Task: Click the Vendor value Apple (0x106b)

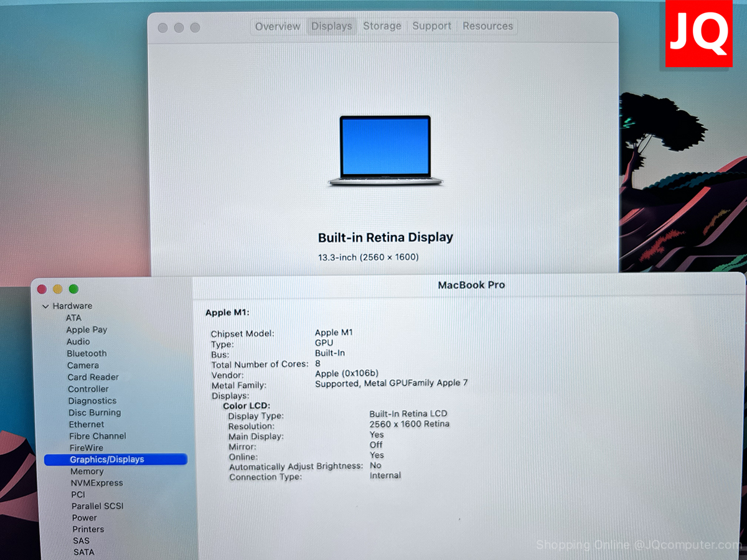Action: [x=347, y=373]
